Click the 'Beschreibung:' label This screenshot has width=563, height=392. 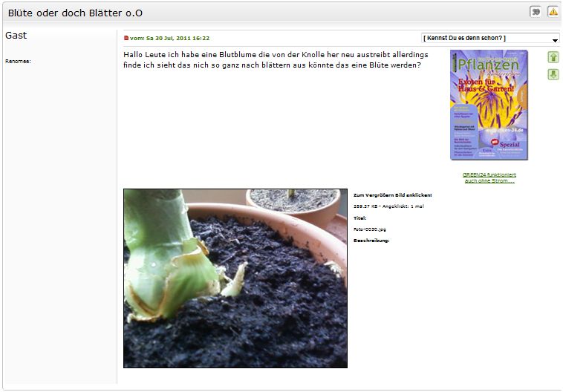coord(371,241)
